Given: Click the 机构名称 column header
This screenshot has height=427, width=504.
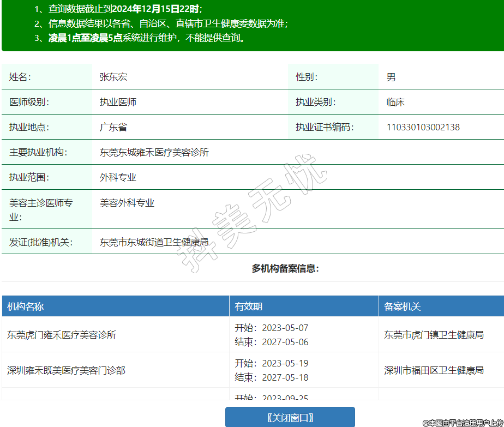Looking at the screenshot, I should (25, 306).
